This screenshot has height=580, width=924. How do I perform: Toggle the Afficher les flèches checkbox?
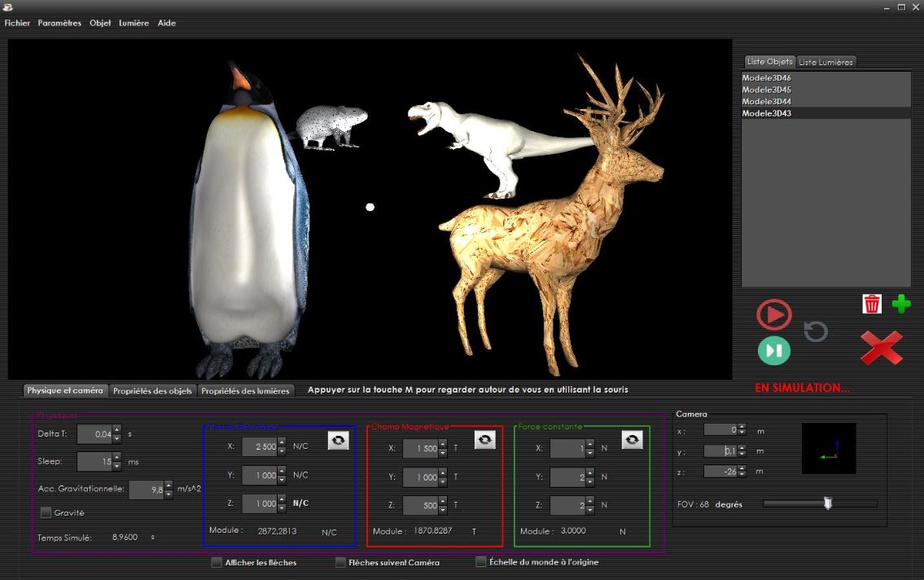click(x=217, y=562)
